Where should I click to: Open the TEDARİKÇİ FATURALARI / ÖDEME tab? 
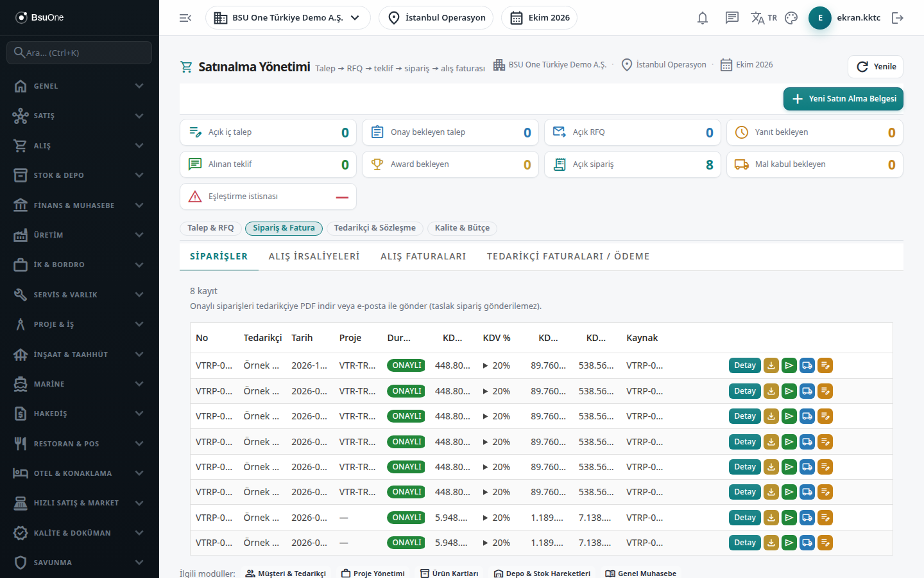[x=569, y=256]
